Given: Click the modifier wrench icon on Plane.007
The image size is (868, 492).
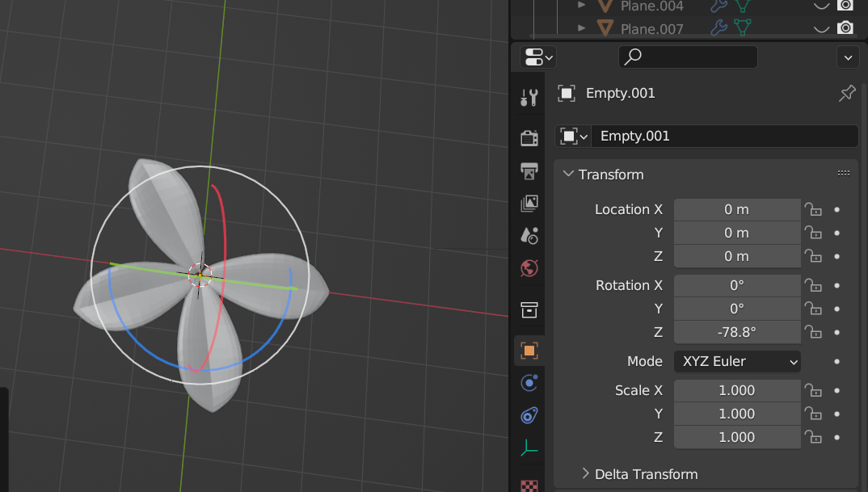Looking at the screenshot, I should pos(718,27).
